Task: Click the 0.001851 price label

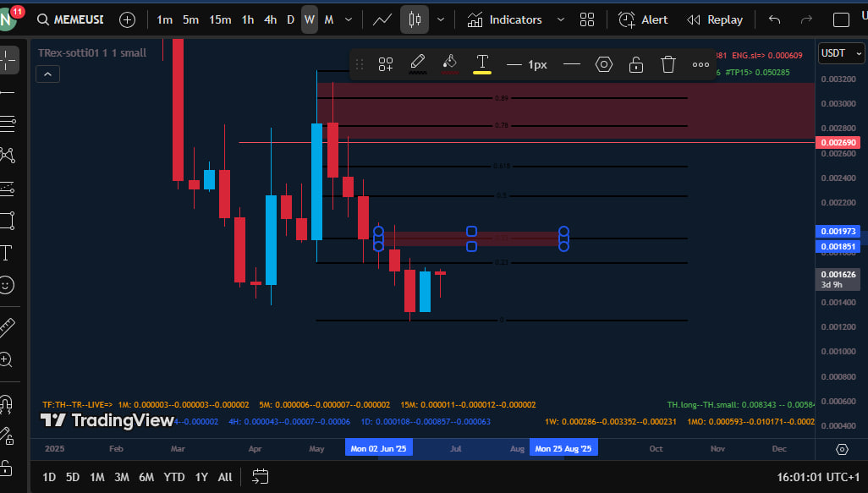Action: [x=838, y=247]
